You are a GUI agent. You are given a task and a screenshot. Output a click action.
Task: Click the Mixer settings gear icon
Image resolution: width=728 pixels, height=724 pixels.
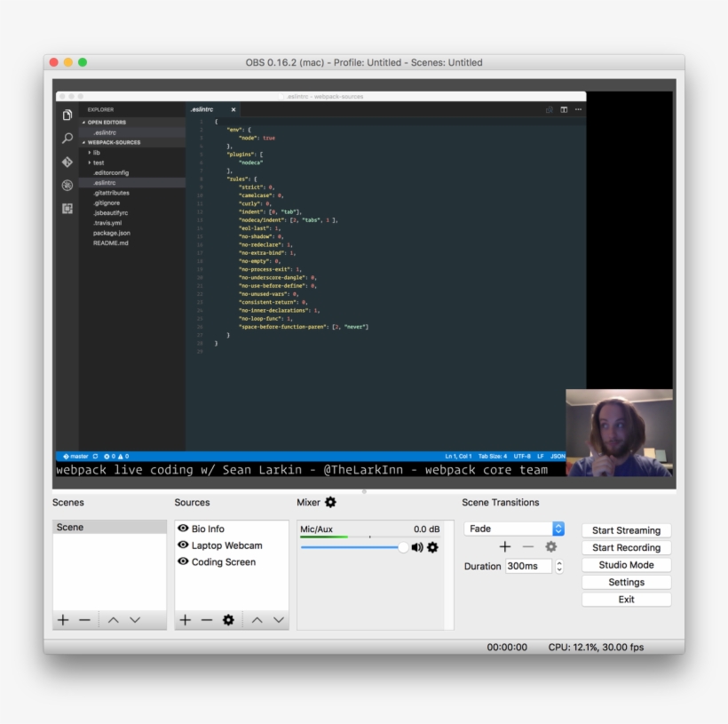(330, 503)
